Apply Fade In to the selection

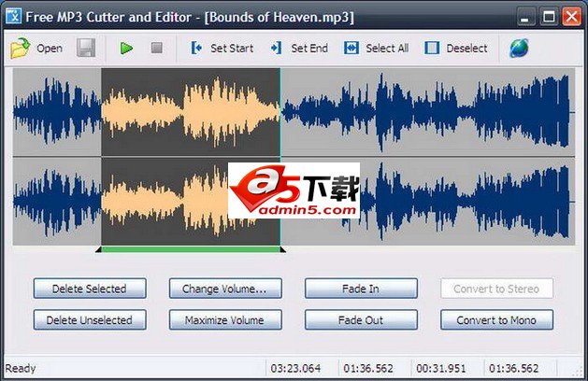(361, 289)
